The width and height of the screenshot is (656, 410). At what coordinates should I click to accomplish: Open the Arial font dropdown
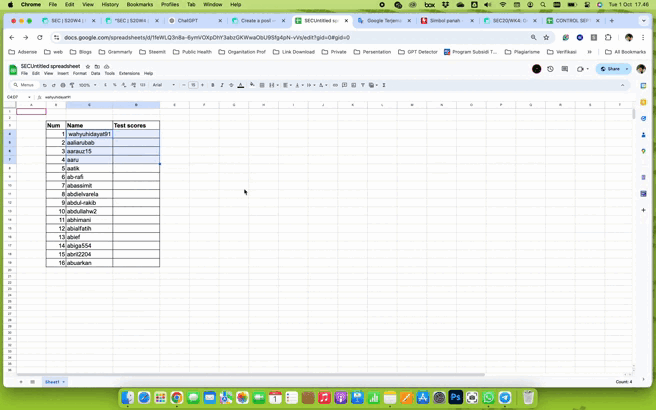click(x=164, y=85)
